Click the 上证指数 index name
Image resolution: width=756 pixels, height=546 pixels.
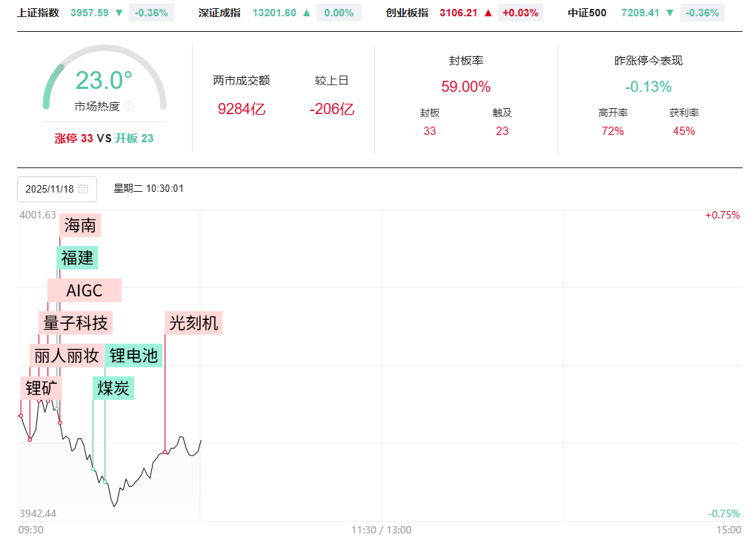click(x=38, y=13)
